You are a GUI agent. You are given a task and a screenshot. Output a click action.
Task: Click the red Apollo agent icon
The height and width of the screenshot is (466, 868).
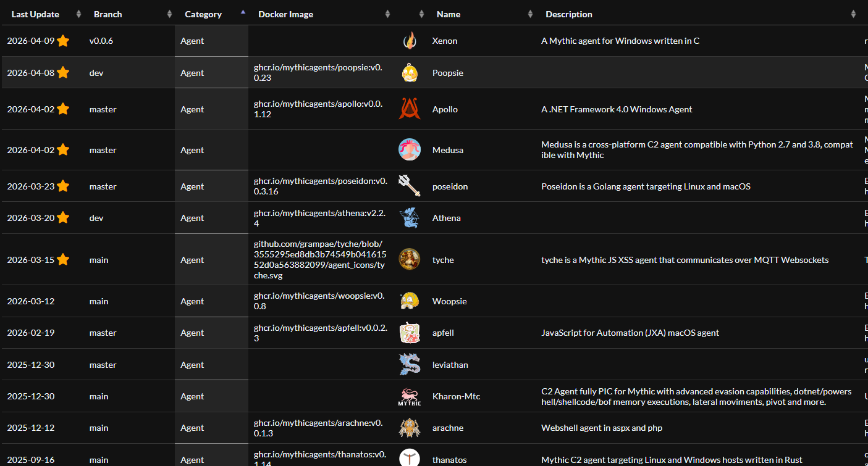(410, 109)
